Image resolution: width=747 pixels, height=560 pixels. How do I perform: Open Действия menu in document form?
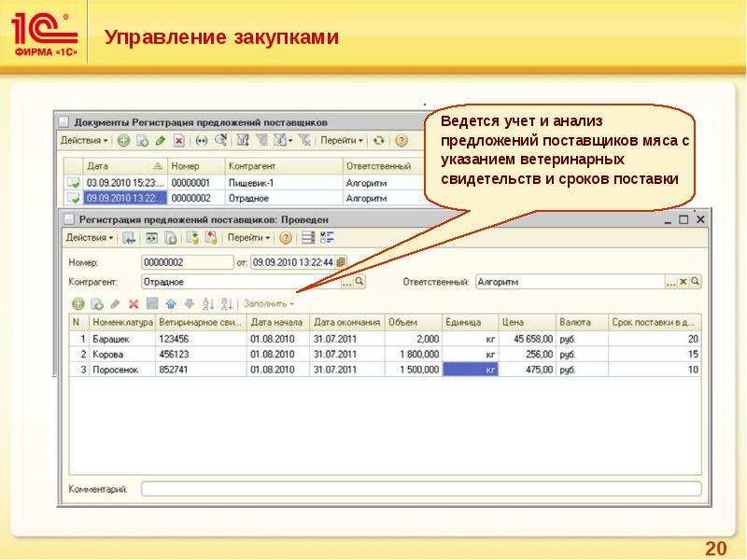88,238
